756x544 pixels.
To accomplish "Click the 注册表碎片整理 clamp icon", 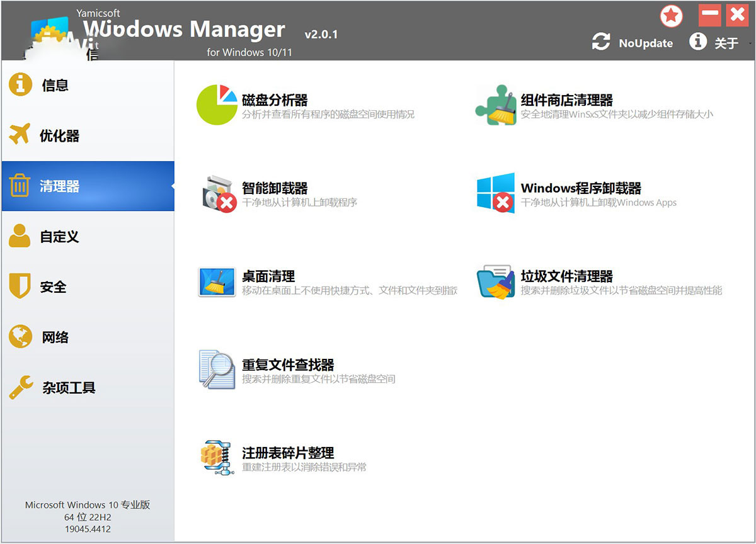I will coord(216,457).
